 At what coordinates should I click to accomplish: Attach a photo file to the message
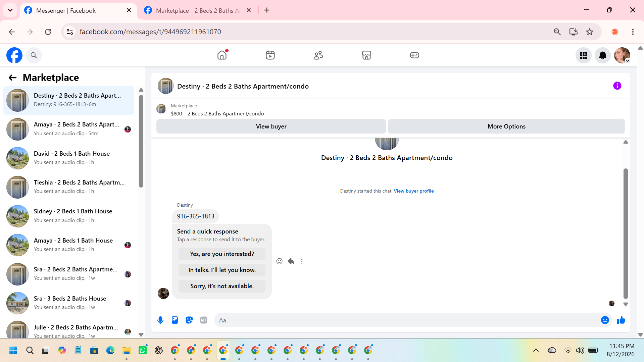click(175, 320)
